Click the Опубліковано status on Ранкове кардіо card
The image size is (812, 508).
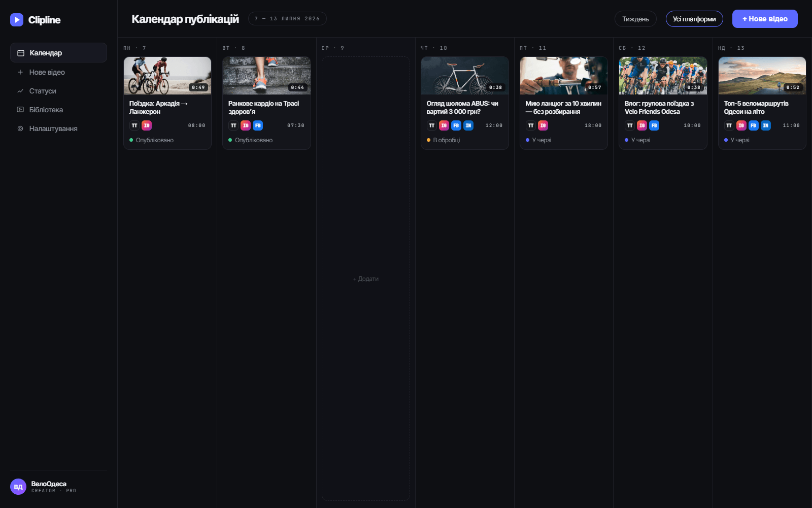coord(251,140)
